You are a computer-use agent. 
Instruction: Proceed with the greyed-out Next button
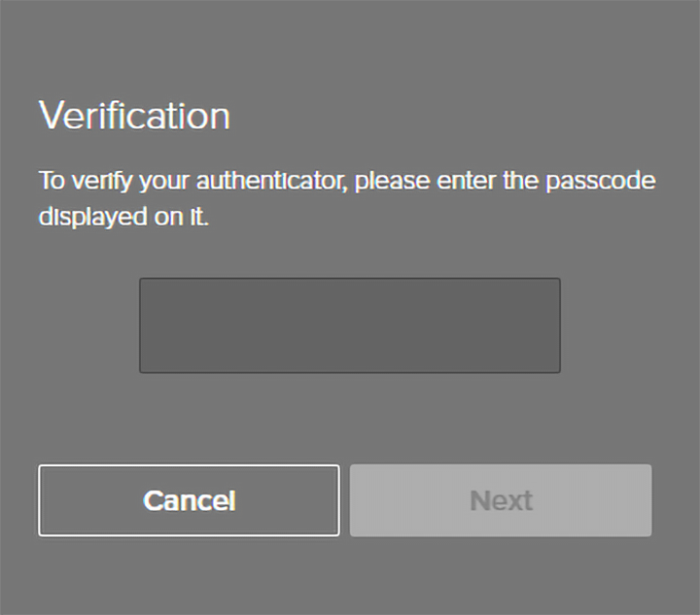501,500
